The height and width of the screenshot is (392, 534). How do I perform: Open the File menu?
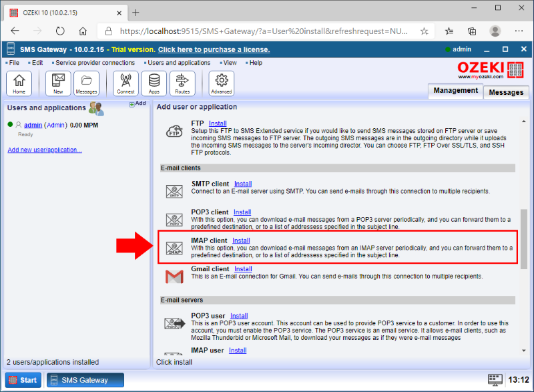coord(14,63)
